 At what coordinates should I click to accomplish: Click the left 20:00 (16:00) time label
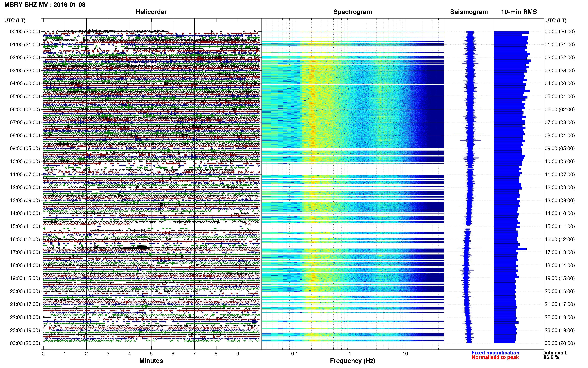click(x=25, y=291)
